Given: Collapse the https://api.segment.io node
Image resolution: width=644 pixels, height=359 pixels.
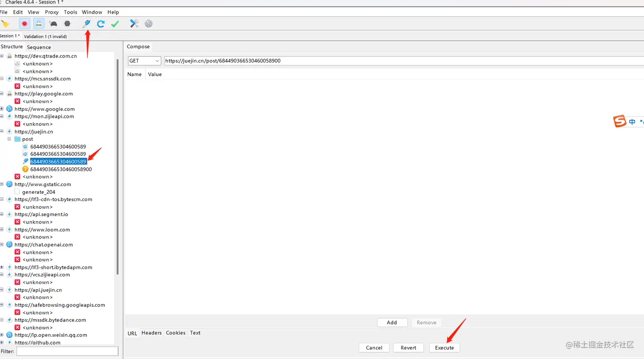Looking at the screenshot, I should tap(2, 214).
